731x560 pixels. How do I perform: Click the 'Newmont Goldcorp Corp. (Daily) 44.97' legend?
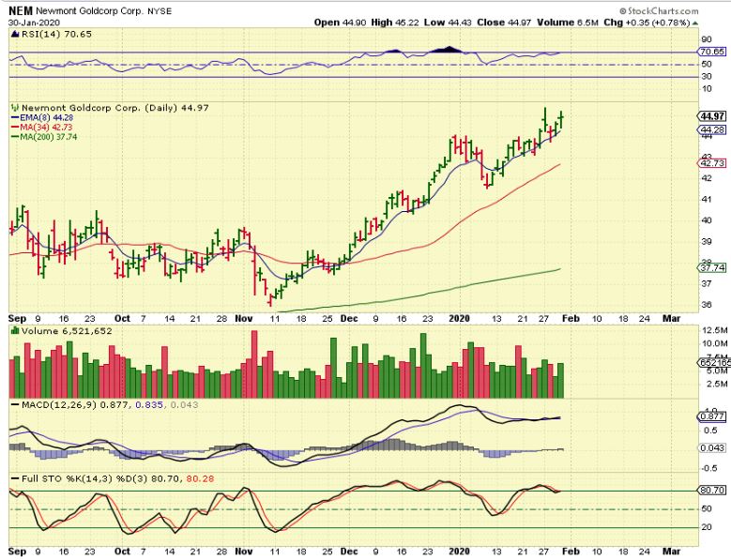tap(115, 108)
